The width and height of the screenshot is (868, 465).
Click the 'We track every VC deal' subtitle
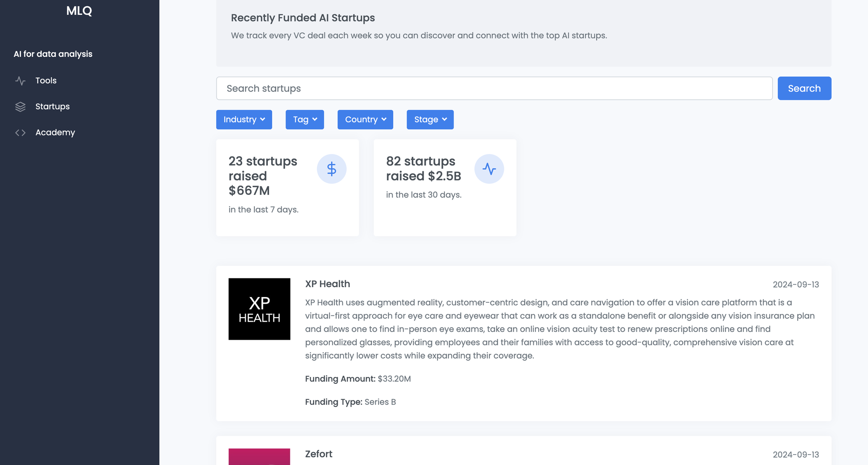(419, 36)
